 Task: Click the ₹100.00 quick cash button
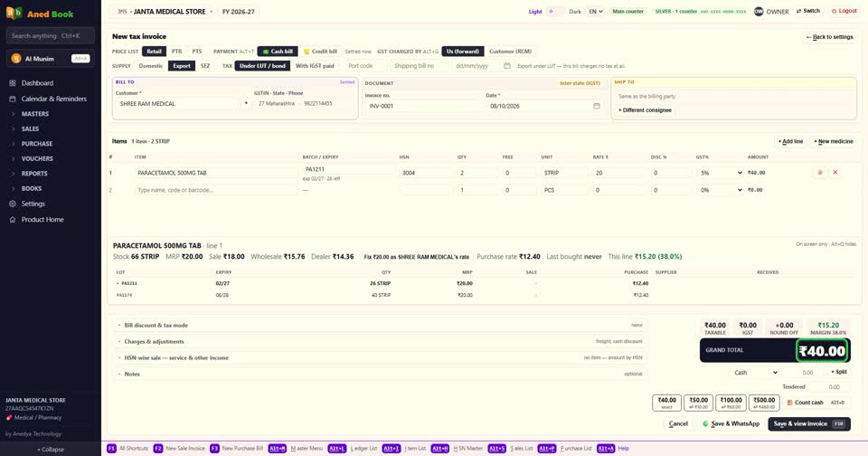coord(731,403)
